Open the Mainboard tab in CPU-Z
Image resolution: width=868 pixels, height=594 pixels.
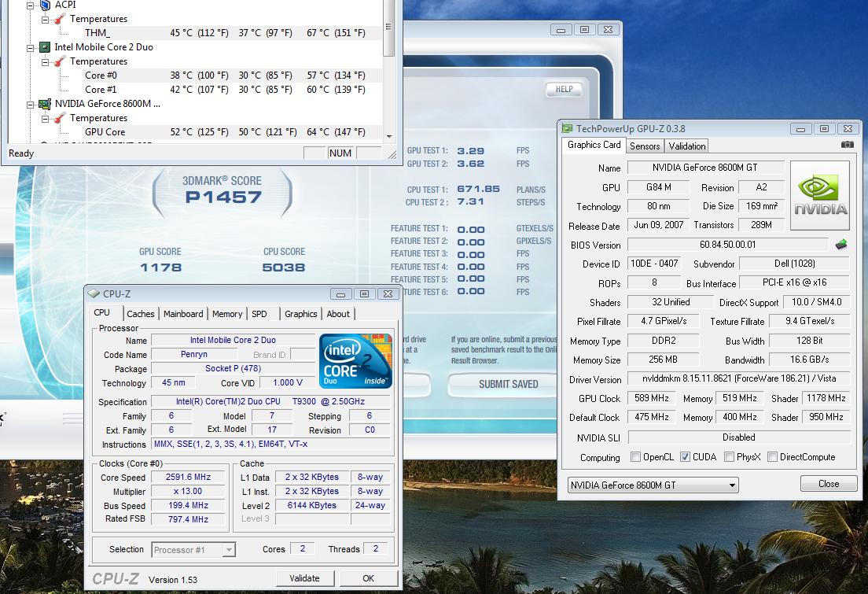pyautogui.click(x=183, y=314)
